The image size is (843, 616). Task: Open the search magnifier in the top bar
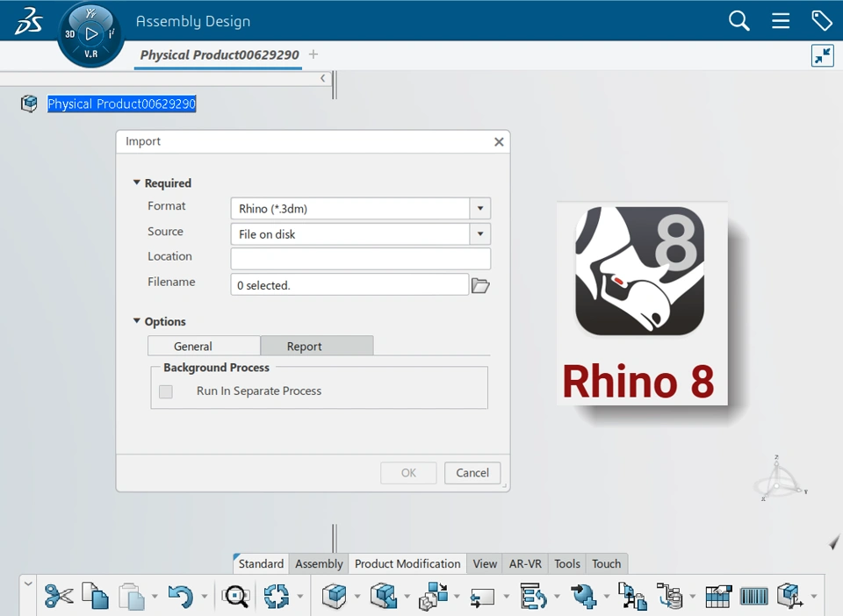coord(739,21)
